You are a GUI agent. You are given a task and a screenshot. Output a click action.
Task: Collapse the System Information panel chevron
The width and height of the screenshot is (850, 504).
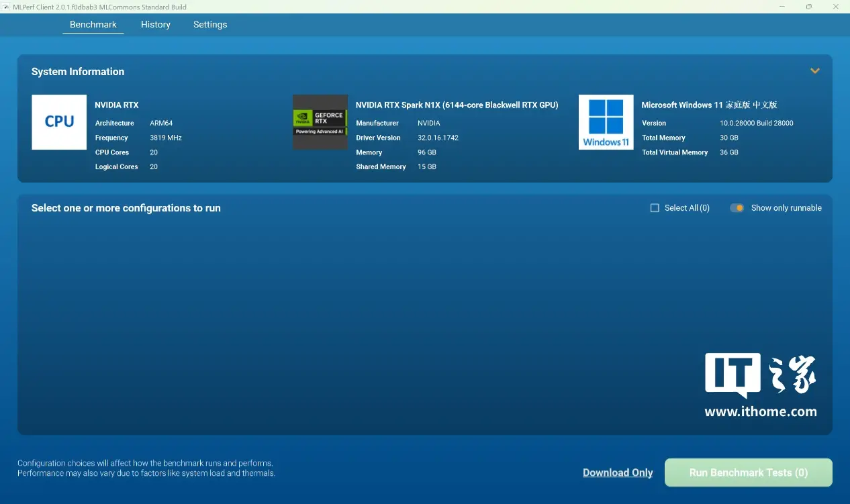coord(815,71)
